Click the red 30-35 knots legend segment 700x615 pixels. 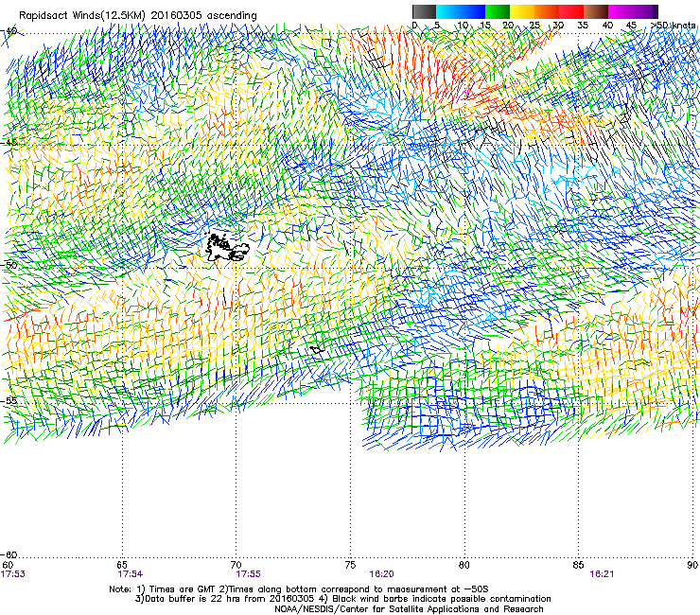(571, 11)
